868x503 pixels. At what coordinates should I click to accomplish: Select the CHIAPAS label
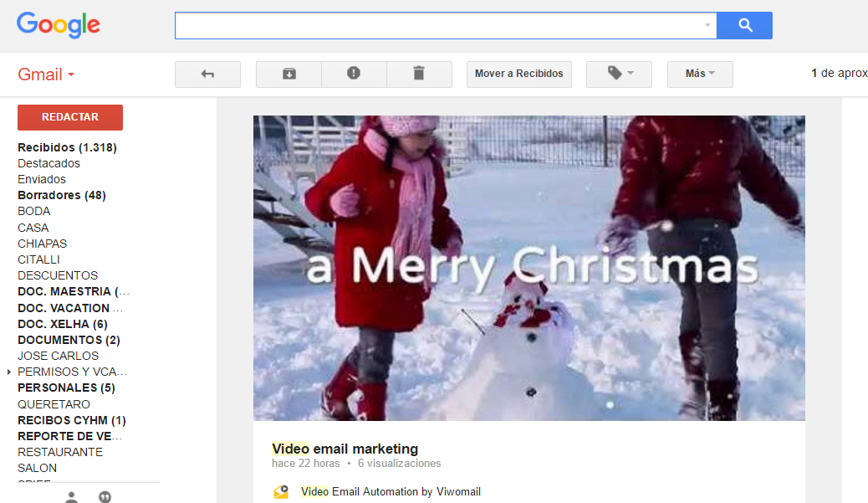point(42,244)
